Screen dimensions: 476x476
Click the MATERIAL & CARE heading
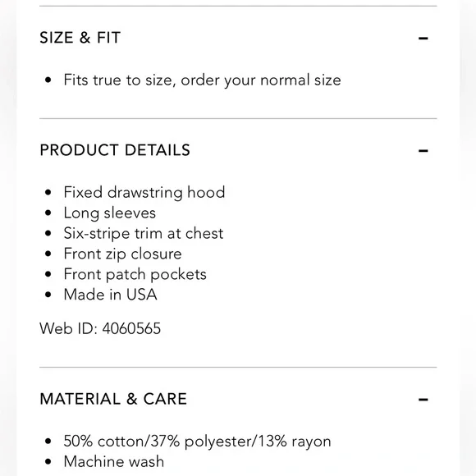[113, 399]
